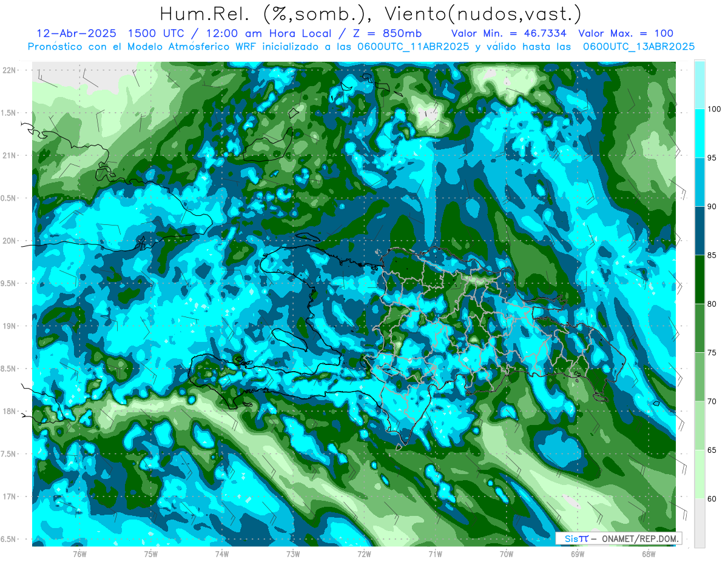Click the 'Valor Min. = 46.7334' text

point(509,33)
